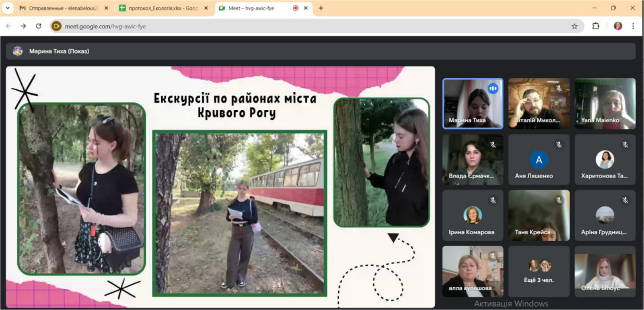The height and width of the screenshot is (310, 644).
Task: Open a new browser tab
Action: tap(321, 8)
